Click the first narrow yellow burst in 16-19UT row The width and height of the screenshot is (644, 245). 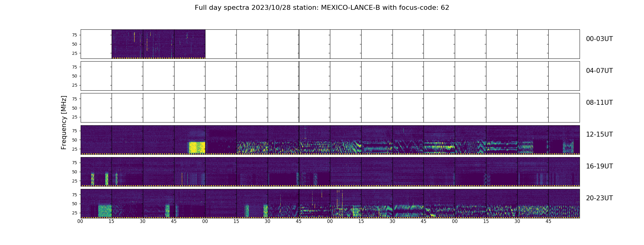(x=93, y=179)
